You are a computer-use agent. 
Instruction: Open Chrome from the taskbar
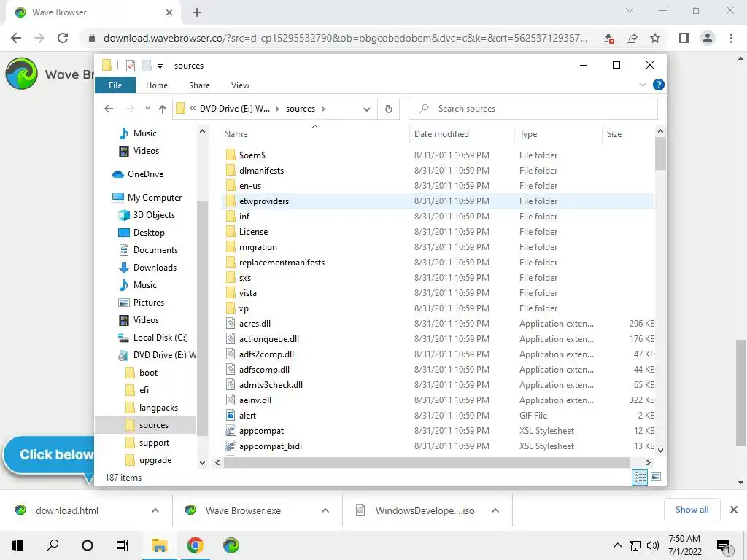[195, 545]
